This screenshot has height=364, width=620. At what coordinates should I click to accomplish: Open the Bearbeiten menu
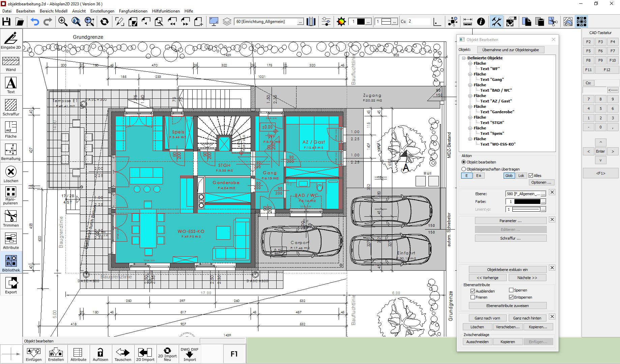tap(26, 11)
